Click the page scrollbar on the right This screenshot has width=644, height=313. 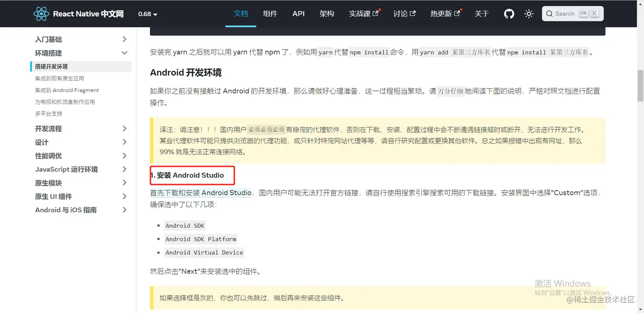click(x=641, y=85)
